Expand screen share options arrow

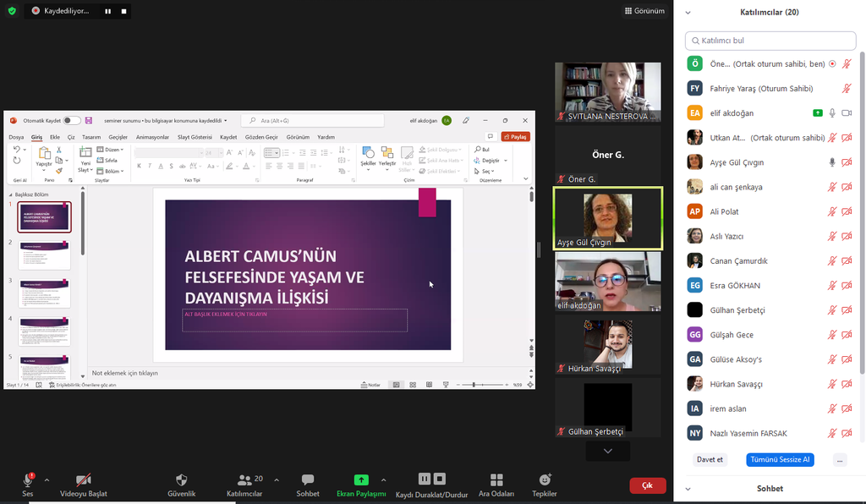click(x=384, y=480)
